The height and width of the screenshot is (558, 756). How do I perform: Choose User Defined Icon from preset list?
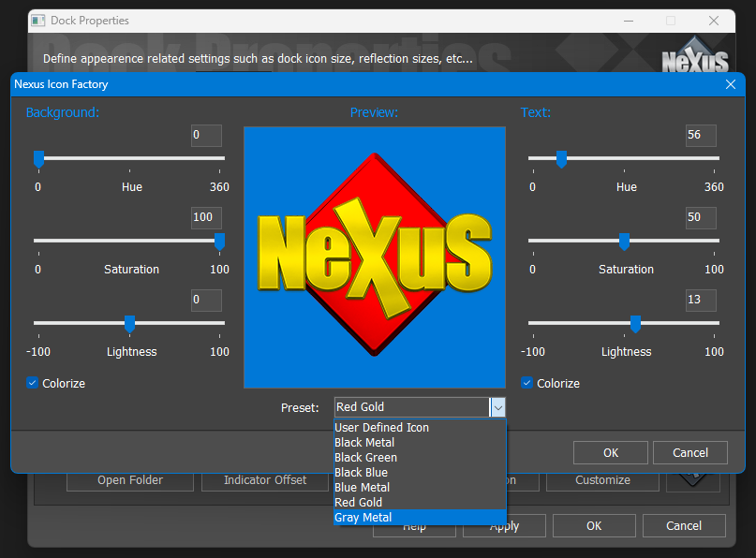click(x=381, y=428)
